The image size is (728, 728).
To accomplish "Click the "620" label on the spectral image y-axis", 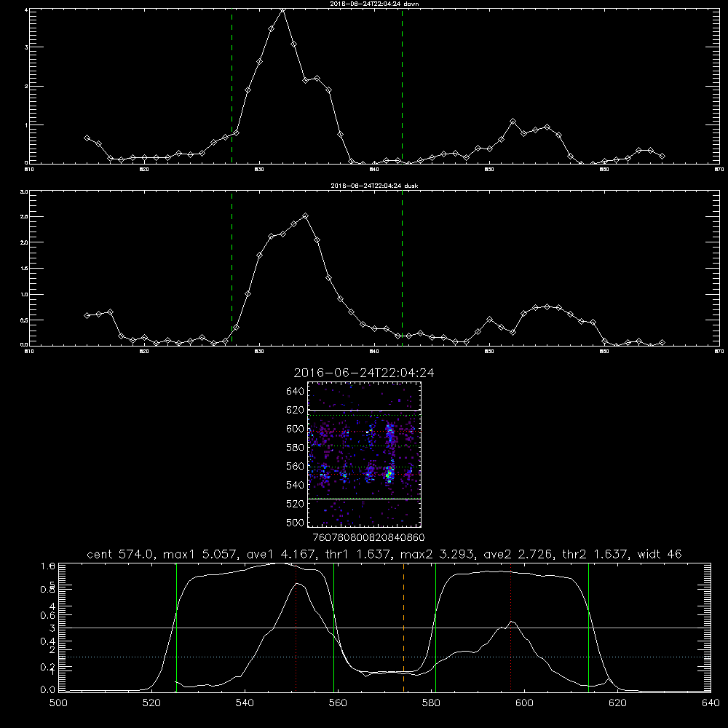I will coord(296,410).
